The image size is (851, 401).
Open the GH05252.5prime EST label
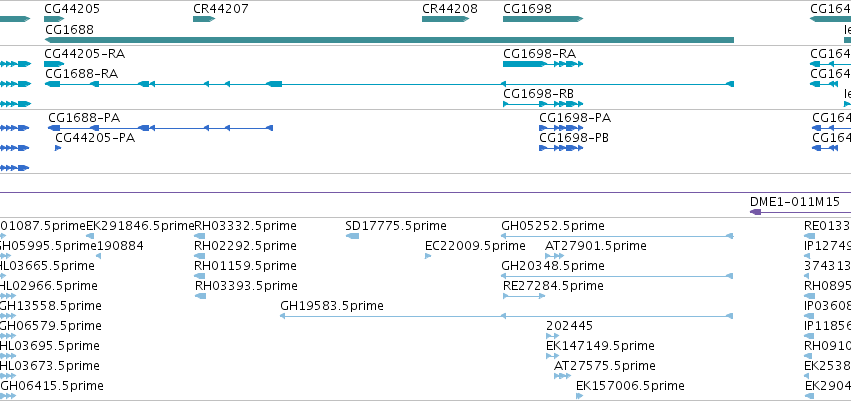point(552,226)
